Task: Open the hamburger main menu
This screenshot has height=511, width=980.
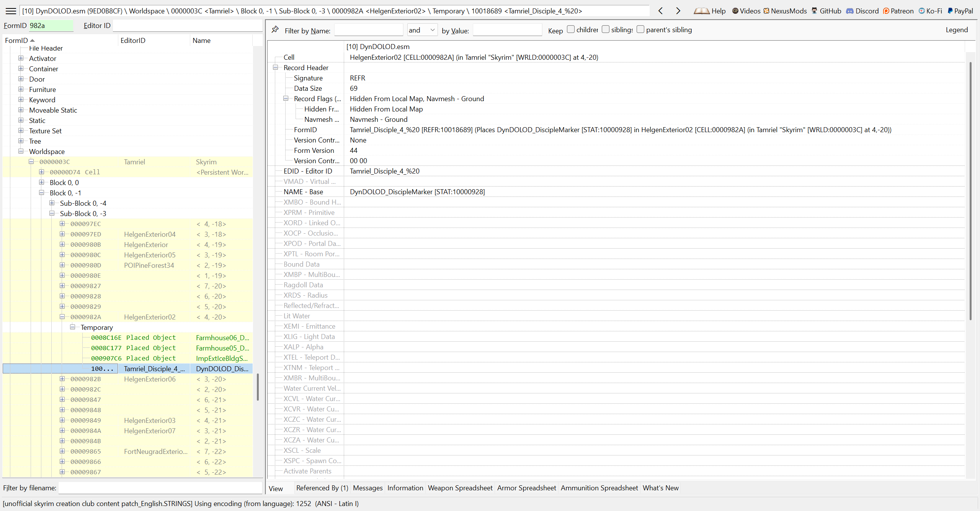Action: (11, 11)
